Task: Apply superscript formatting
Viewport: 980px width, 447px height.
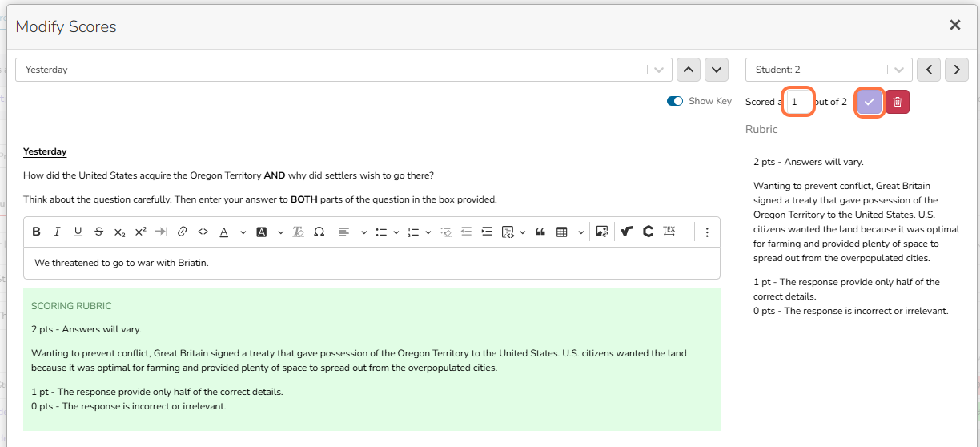Action: click(140, 232)
